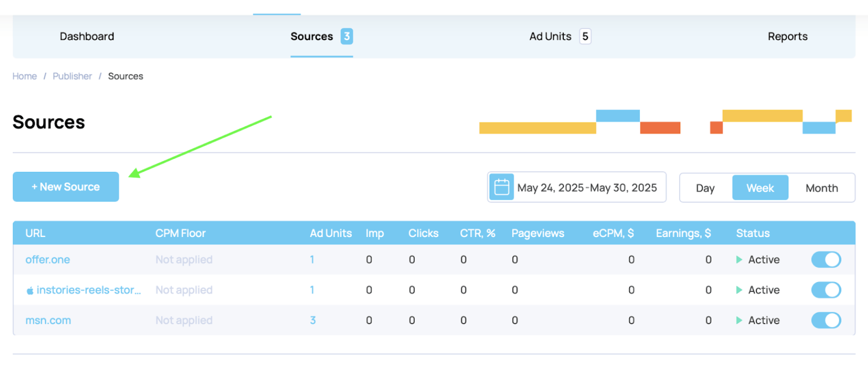Open the Reports tab
Screen dimensions: 868x366
click(x=787, y=36)
